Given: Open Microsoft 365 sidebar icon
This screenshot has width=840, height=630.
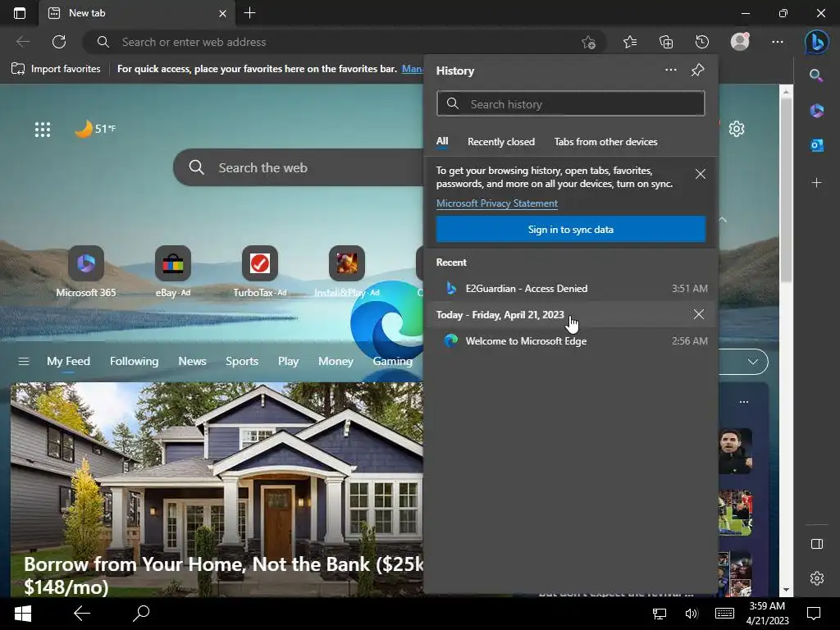Looking at the screenshot, I should coord(816,111).
